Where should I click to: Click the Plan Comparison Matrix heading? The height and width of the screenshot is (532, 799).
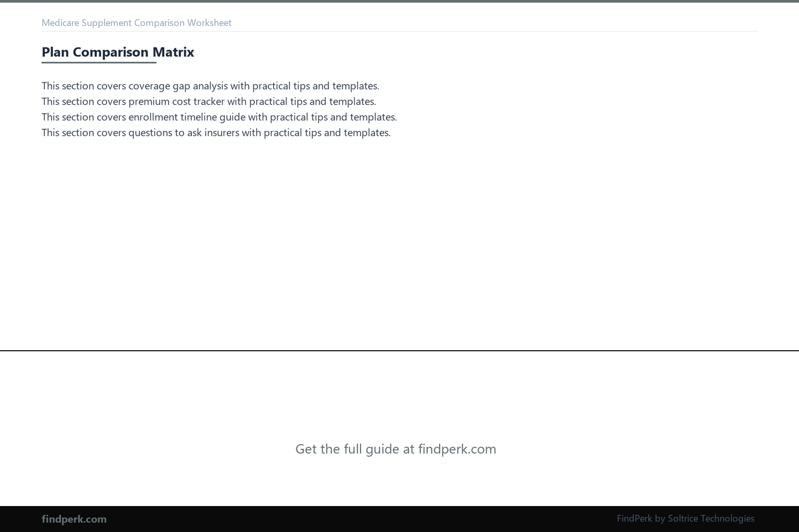[x=118, y=52]
